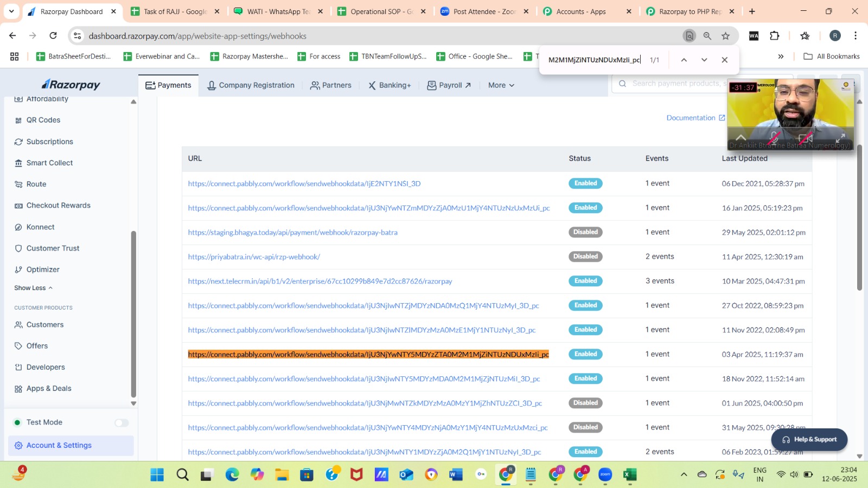Viewport: 868px width, 488px height.
Task: Click the browser address bar
Action: (380, 36)
